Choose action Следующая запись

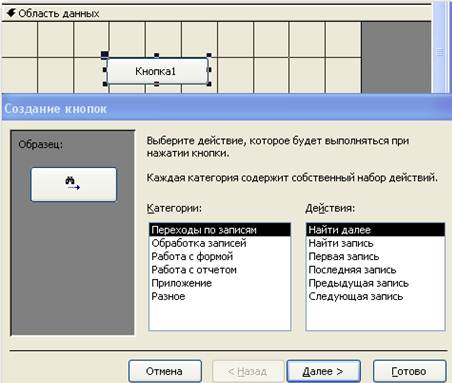(x=375, y=297)
